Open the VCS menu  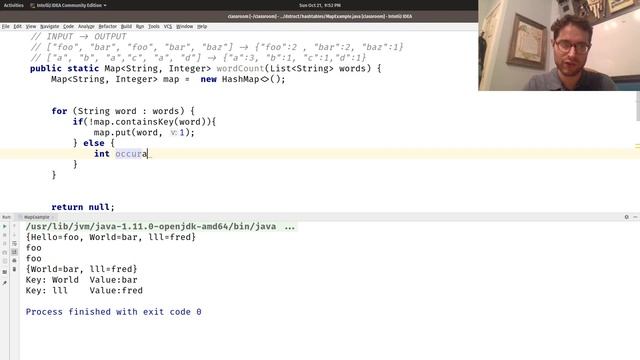(168, 27)
